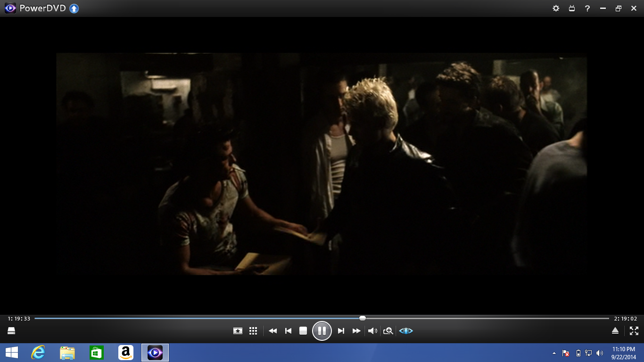Open Action Center flag icon
Viewport: 644px width, 362px height.
pyautogui.click(x=566, y=353)
